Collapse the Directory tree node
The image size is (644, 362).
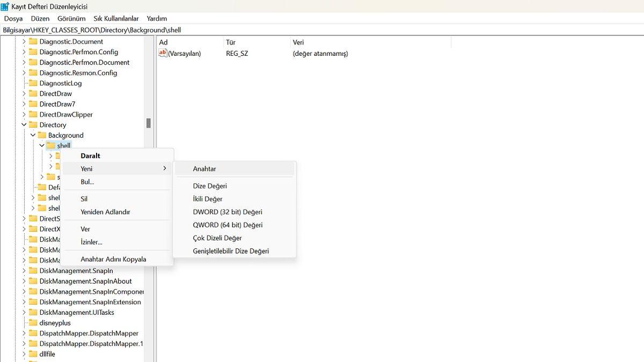point(24,125)
